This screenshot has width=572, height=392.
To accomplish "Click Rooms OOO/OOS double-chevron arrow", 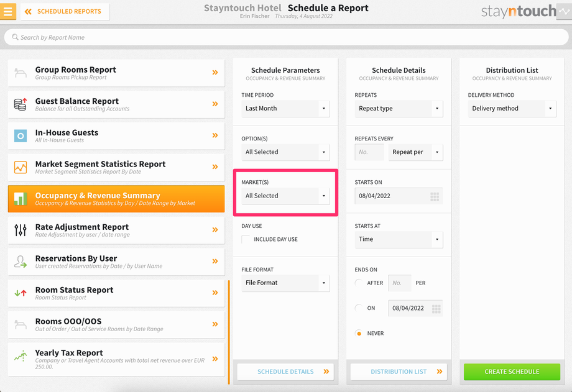I will tap(215, 324).
